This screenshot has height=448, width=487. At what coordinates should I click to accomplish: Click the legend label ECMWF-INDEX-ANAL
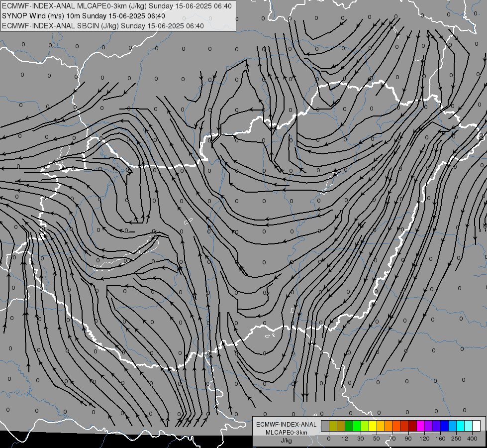point(287,425)
